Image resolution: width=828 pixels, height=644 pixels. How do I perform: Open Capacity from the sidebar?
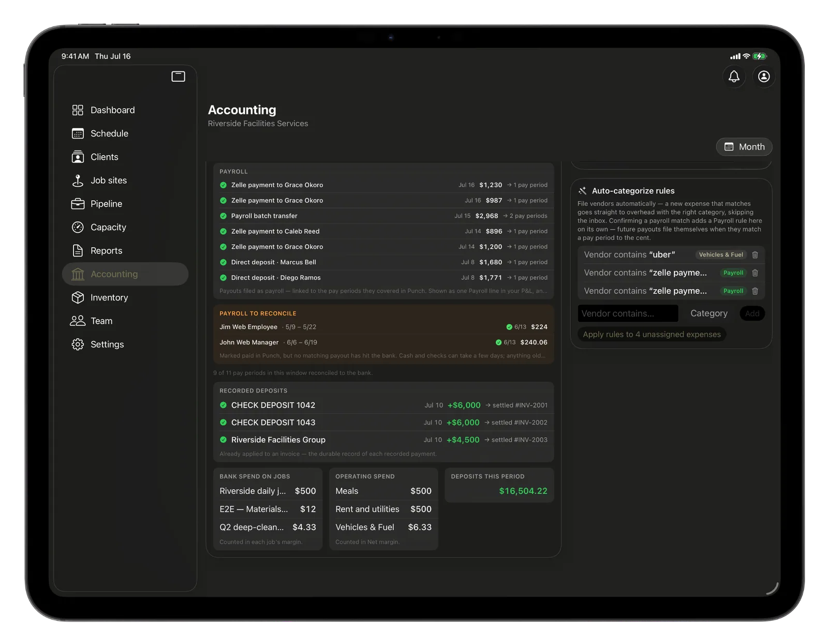pos(125,227)
